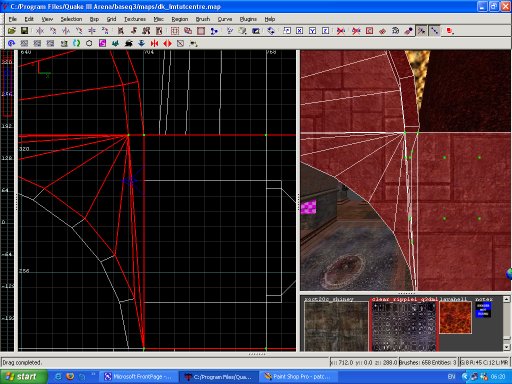Viewport: 512px width, 384px height.
Task: Click the texture browser scroll down arrow
Action: pos(506,347)
